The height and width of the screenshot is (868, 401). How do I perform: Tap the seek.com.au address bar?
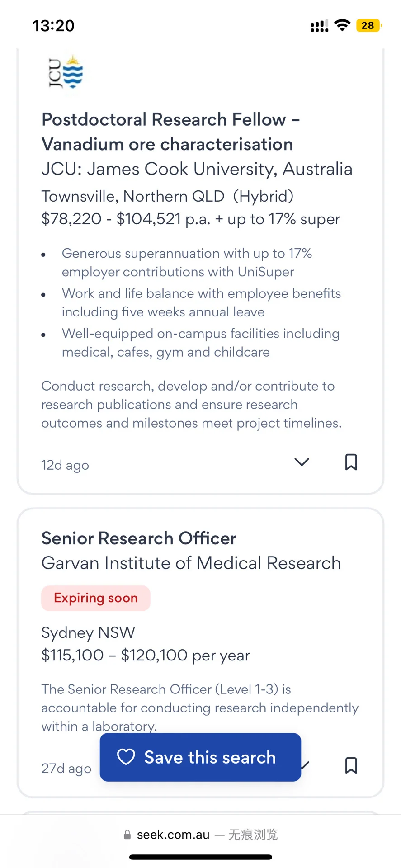click(x=200, y=835)
